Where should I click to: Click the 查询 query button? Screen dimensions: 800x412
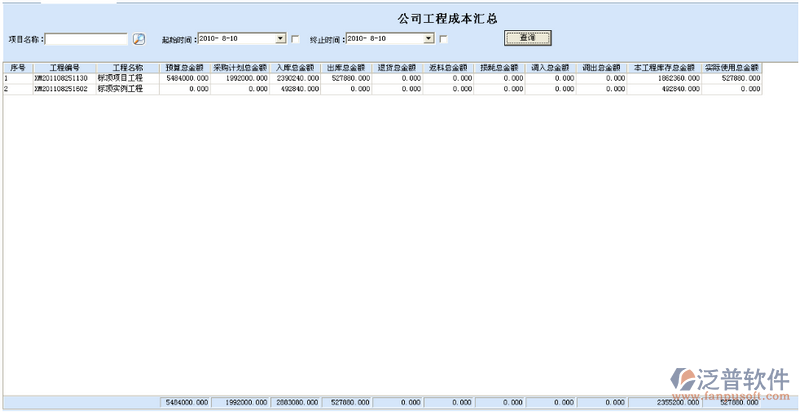tap(527, 38)
